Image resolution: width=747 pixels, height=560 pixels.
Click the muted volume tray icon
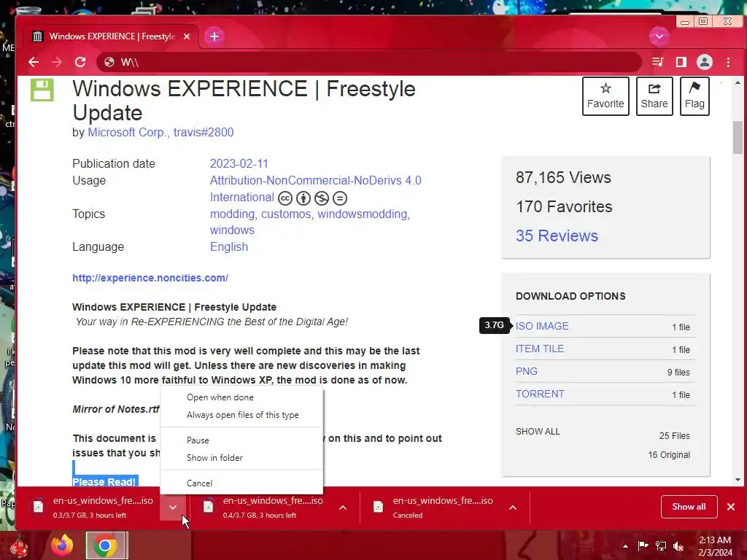(x=678, y=546)
